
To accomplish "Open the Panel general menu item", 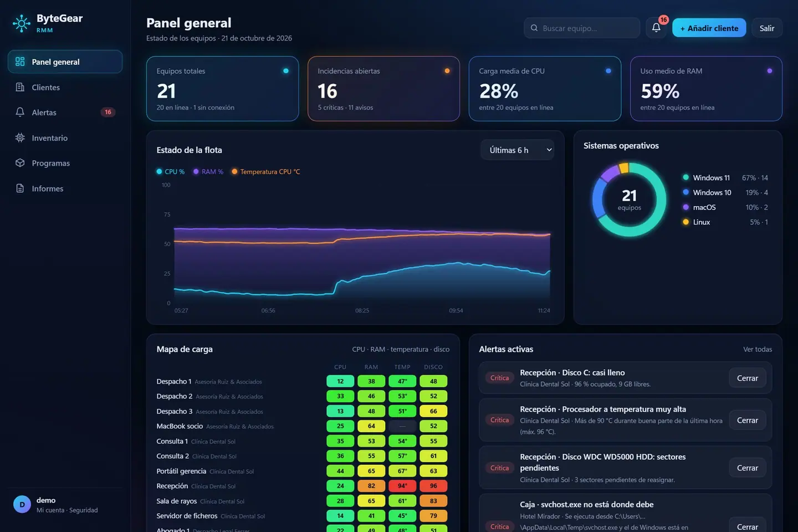I will (x=65, y=62).
